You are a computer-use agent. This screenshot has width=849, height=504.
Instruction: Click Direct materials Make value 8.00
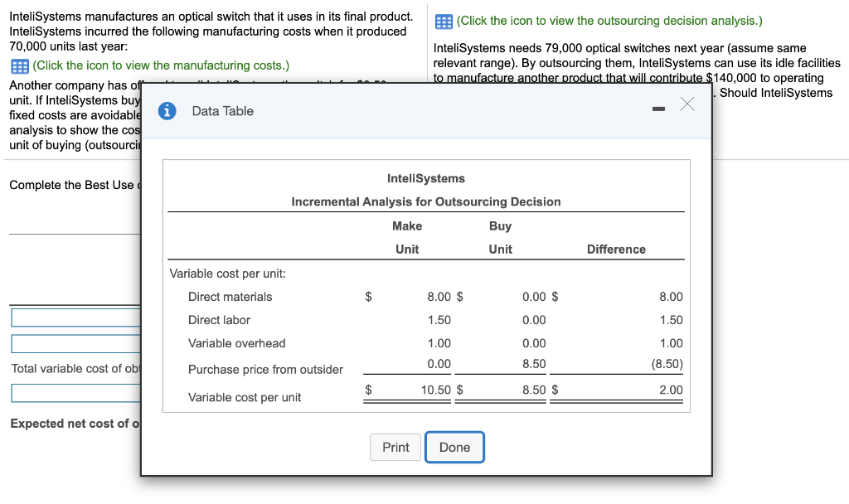pos(439,297)
